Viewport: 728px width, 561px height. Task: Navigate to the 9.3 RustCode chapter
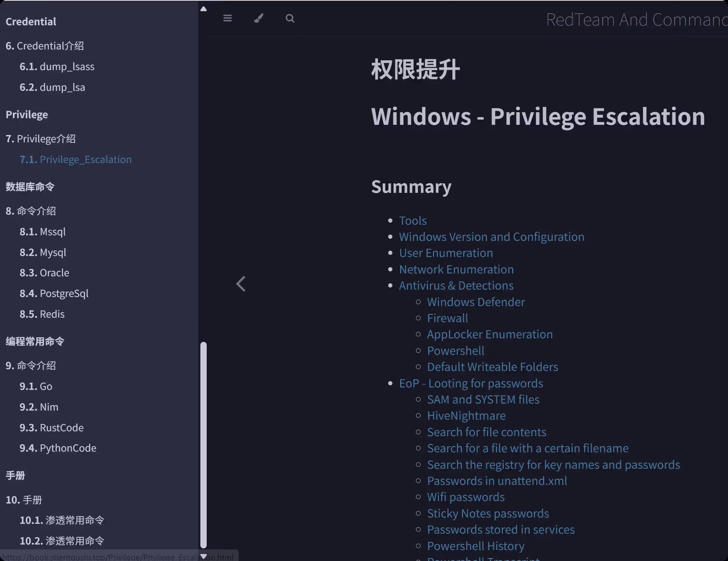(51, 428)
